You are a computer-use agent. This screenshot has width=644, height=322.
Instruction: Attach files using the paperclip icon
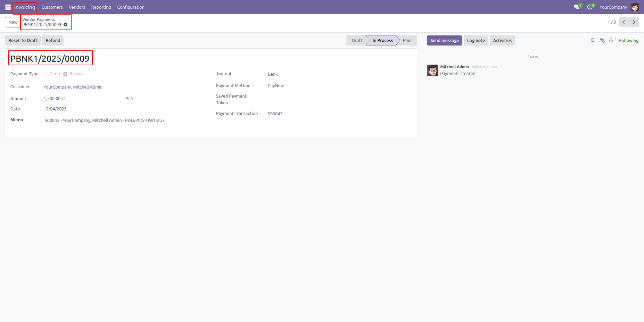[602, 41]
